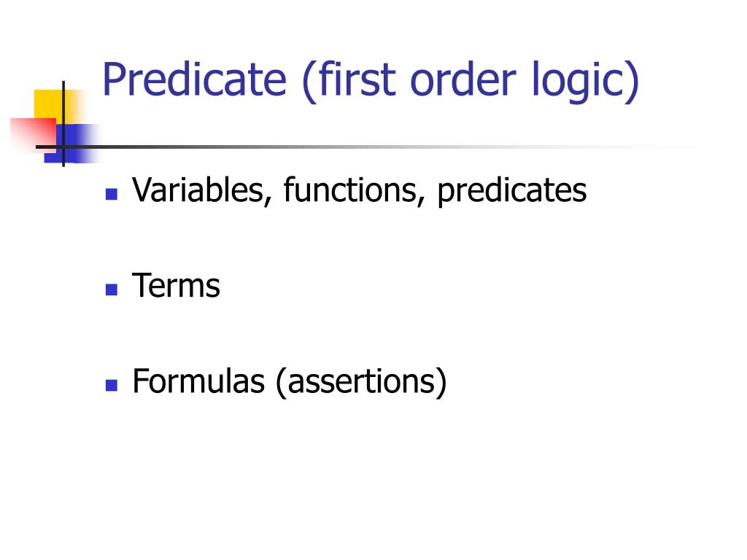Click the vertical black line of the logo

pyautogui.click(x=63, y=124)
